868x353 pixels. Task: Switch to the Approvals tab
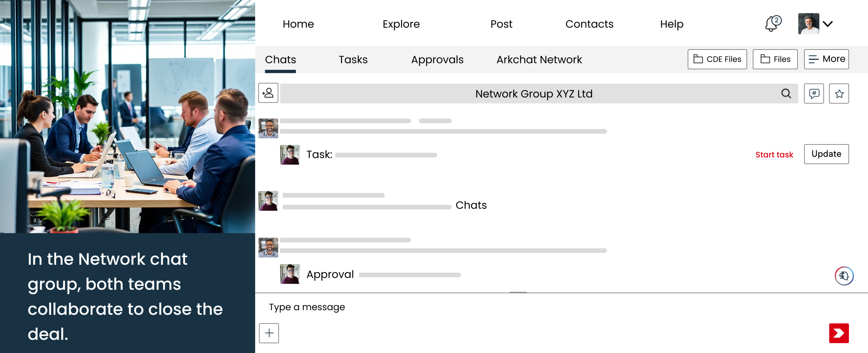[437, 60]
